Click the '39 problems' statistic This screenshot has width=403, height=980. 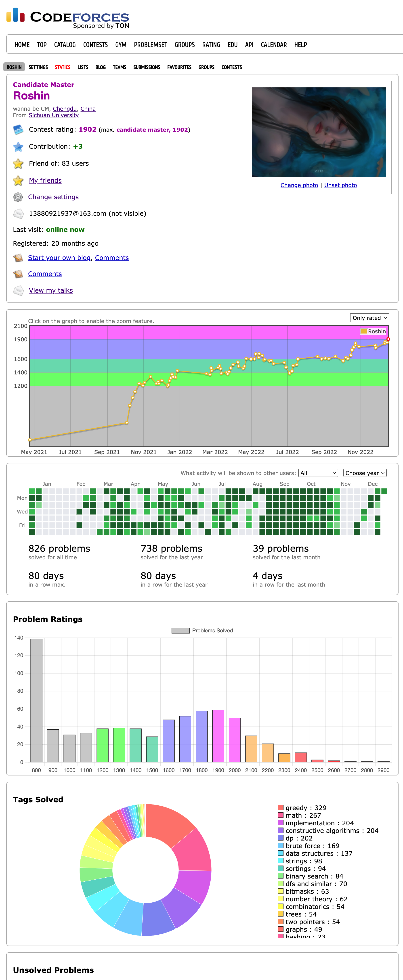click(x=281, y=549)
